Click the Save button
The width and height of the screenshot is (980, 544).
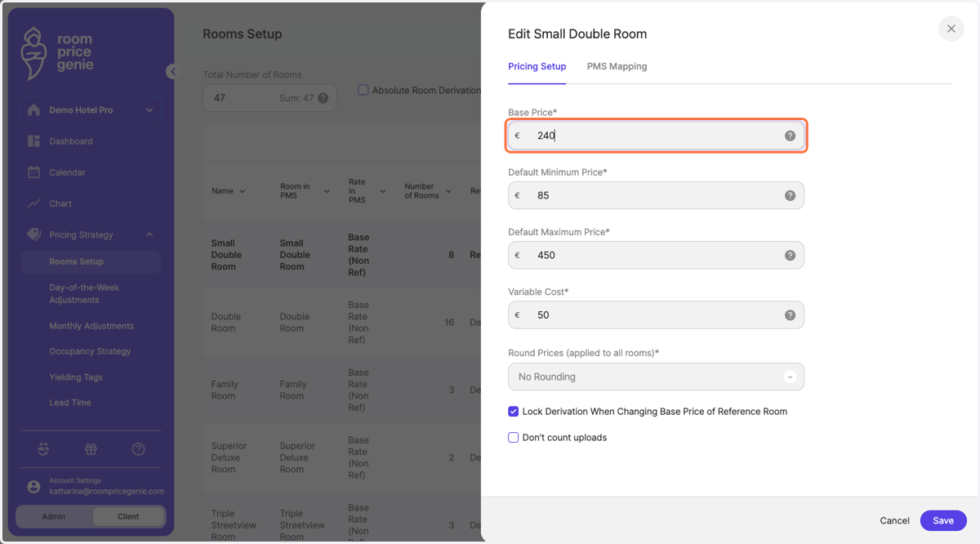[x=943, y=520]
